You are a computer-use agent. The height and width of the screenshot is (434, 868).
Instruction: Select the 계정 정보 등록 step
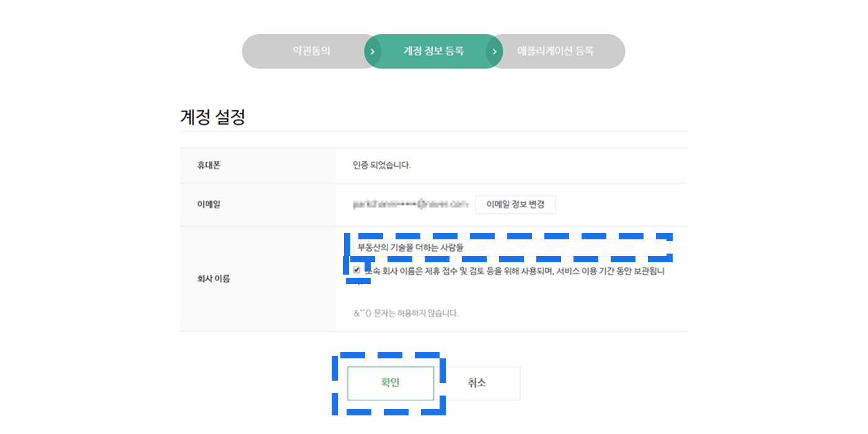433,51
